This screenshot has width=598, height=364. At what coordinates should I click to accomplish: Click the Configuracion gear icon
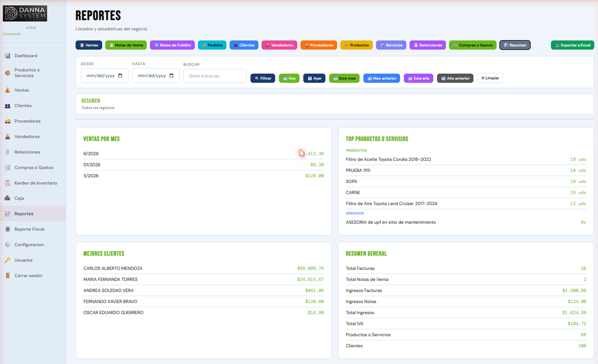point(8,245)
